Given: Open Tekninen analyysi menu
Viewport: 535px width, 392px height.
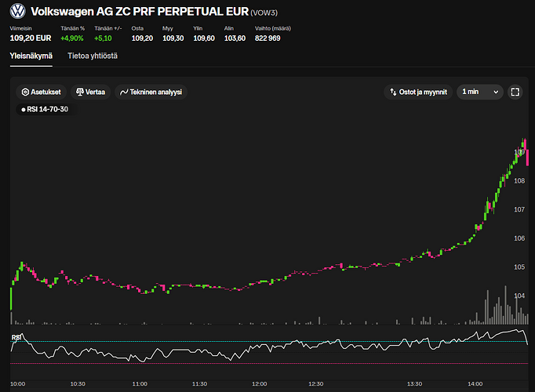Looking at the screenshot, I should (x=151, y=92).
